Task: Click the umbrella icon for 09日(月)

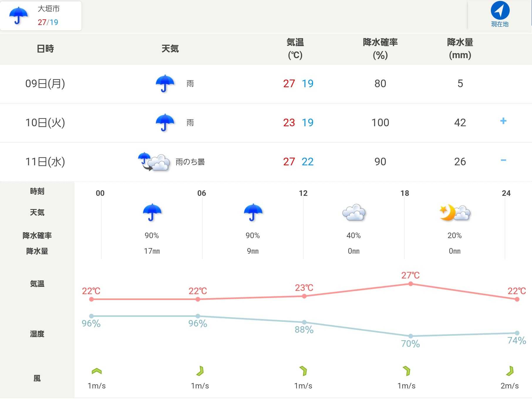Action: [165, 84]
